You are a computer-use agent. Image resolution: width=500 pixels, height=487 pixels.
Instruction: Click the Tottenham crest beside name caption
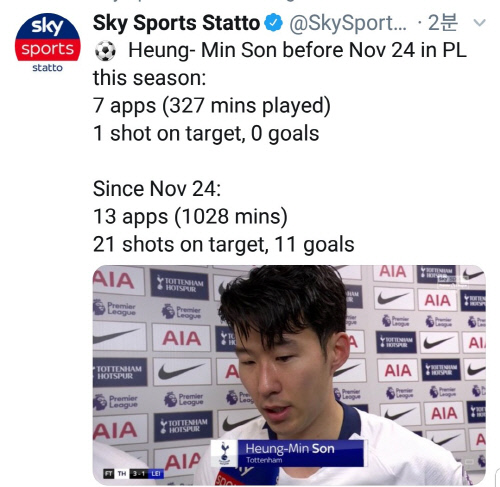point(224,453)
